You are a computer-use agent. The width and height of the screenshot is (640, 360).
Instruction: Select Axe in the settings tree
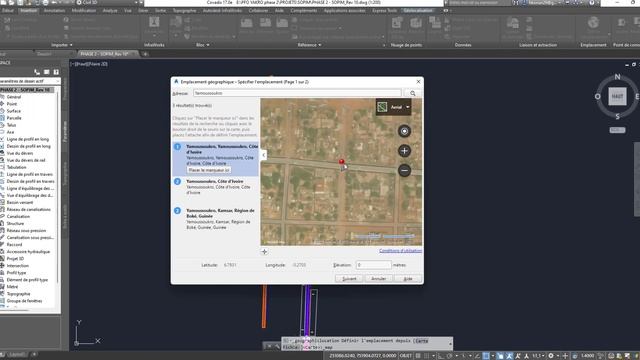tap(10, 132)
